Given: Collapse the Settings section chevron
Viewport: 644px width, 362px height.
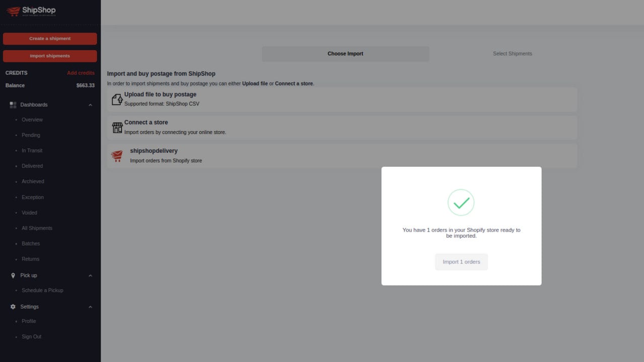Looking at the screenshot, I should click(91, 307).
